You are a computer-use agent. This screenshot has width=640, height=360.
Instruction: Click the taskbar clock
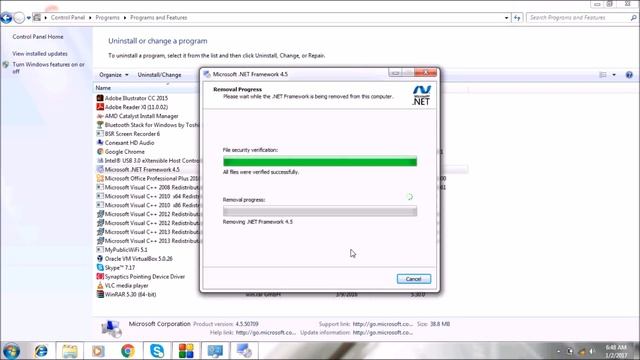pos(617,351)
